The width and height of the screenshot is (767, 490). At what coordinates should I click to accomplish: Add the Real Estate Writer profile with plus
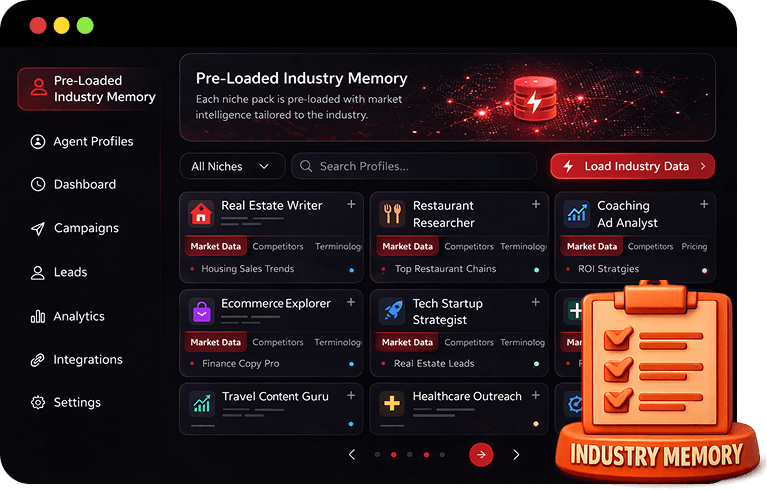[351, 204]
